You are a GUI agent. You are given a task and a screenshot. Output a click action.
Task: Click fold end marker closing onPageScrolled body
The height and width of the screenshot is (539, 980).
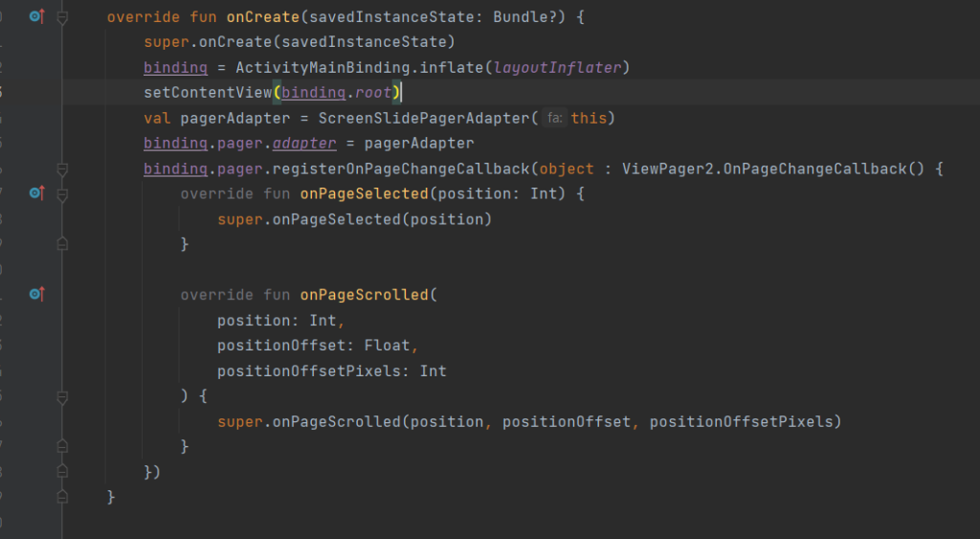62,446
